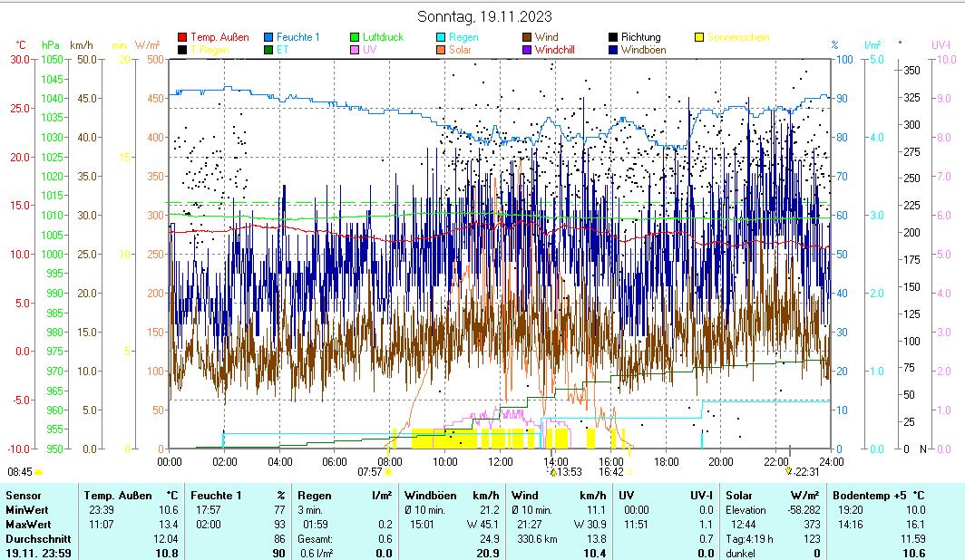Click the 13:53 marker under the time axis
The image size is (965, 560).
point(567,471)
